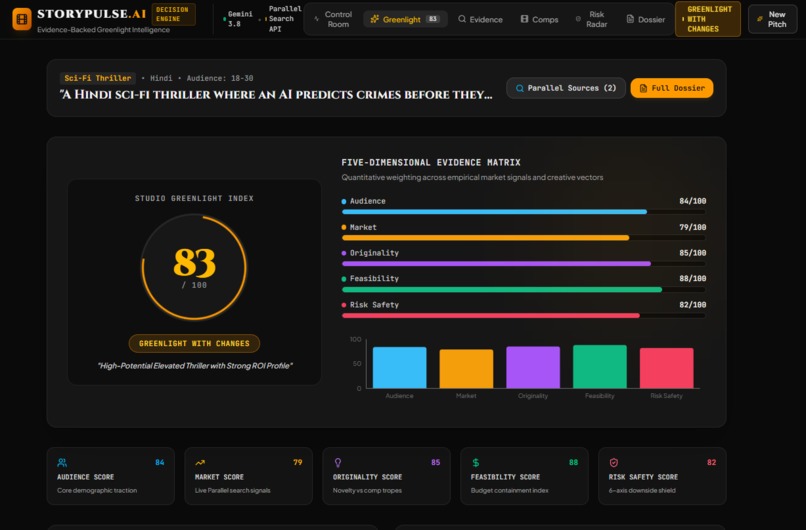This screenshot has height=530, width=806.
Task: Click the Five-Dimensional Evidence Matrix heading
Action: [431, 162]
